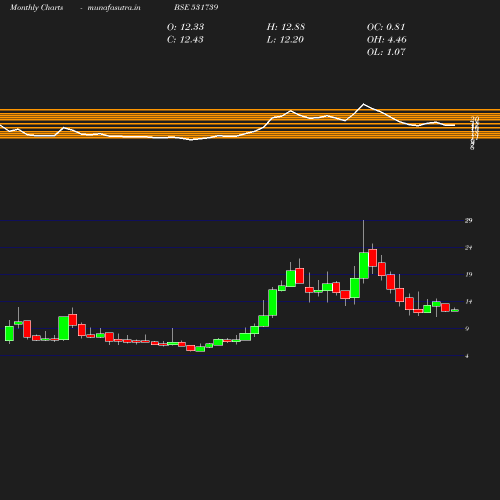This screenshot has height=500, width=500.
Task: Click the tallest green candle with the wick reaching 29
Action: 364,265
